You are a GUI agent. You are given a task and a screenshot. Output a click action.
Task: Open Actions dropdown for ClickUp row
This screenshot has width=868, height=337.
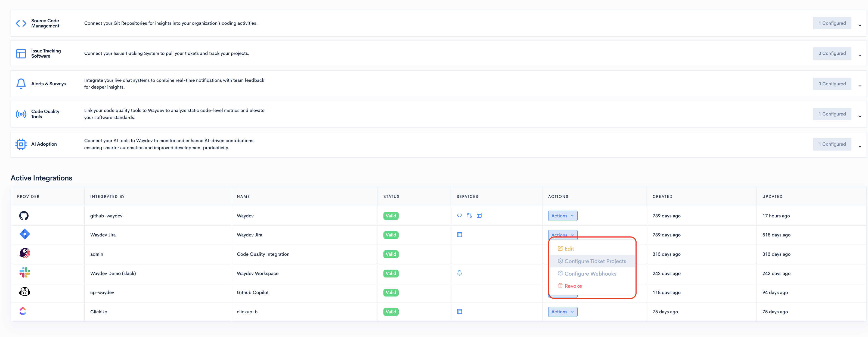(562, 312)
